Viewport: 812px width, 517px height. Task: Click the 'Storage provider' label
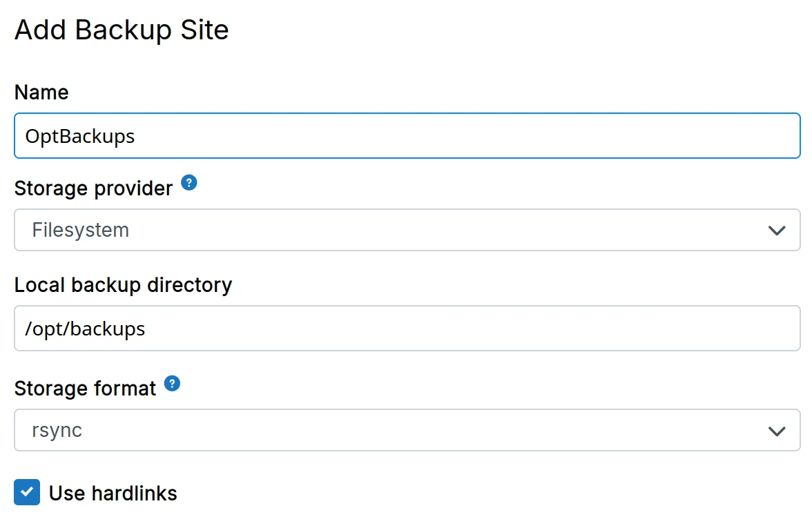coord(94,188)
